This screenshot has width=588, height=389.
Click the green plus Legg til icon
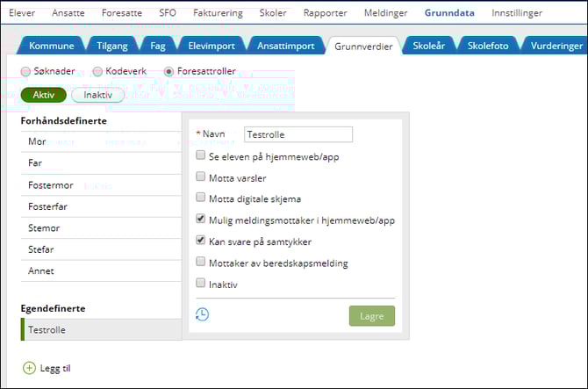[29, 368]
